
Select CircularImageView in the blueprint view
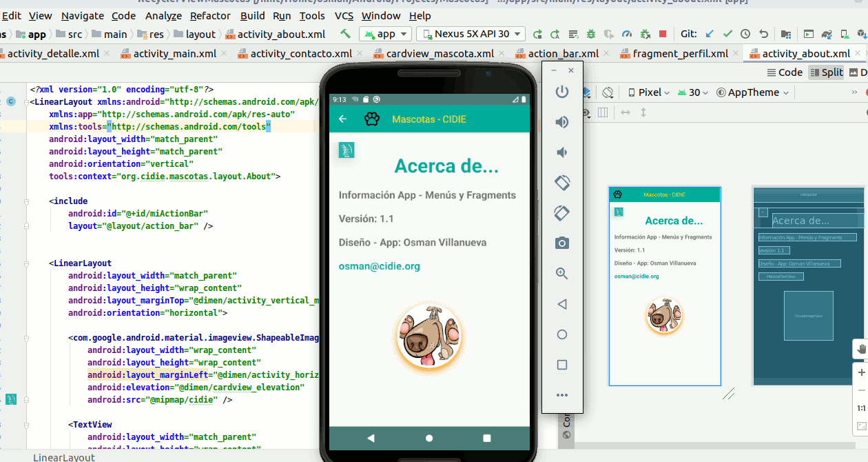coord(809,315)
